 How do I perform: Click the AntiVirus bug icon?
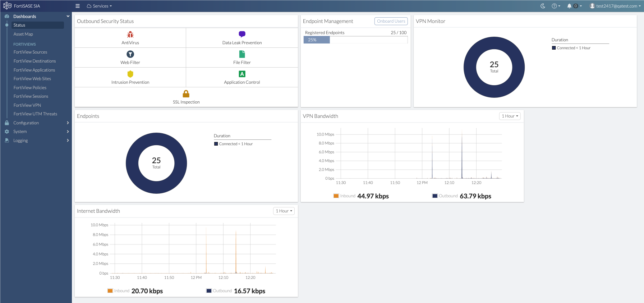[130, 35]
